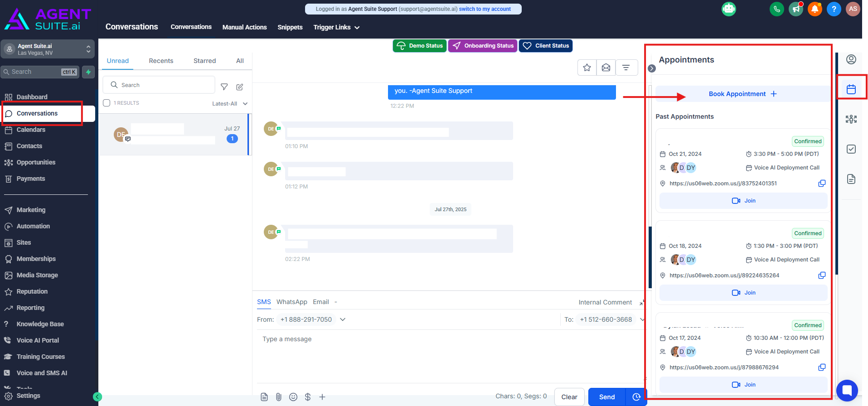868x406 pixels.
Task: Compose a new message with pencil icon
Action: (x=240, y=87)
